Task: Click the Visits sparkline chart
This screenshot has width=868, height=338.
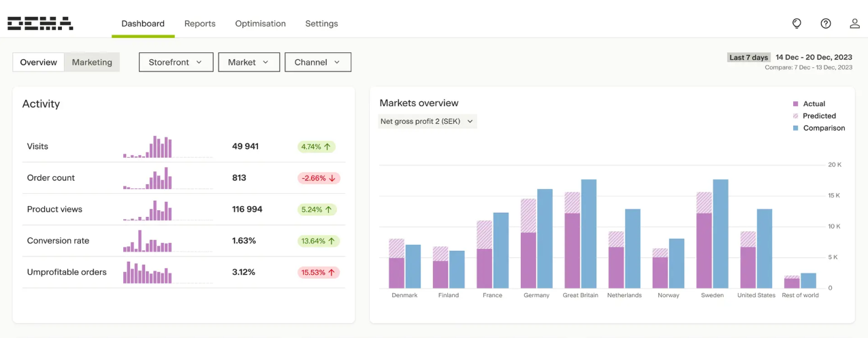Action: pyautogui.click(x=148, y=147)
